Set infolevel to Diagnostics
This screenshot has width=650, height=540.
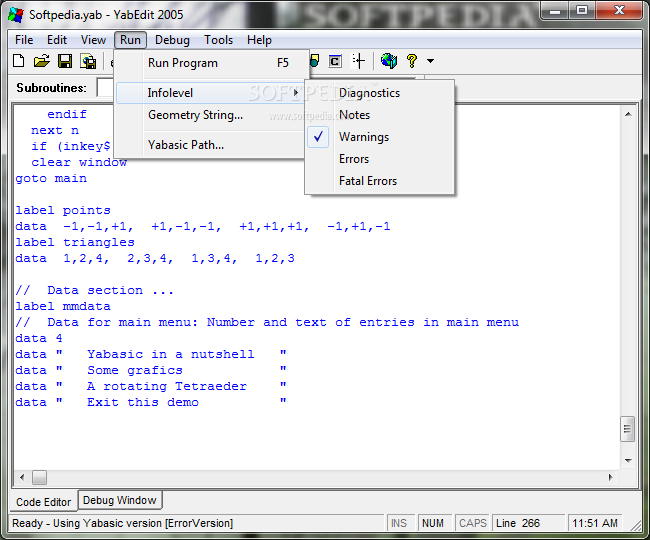point(379,93)
